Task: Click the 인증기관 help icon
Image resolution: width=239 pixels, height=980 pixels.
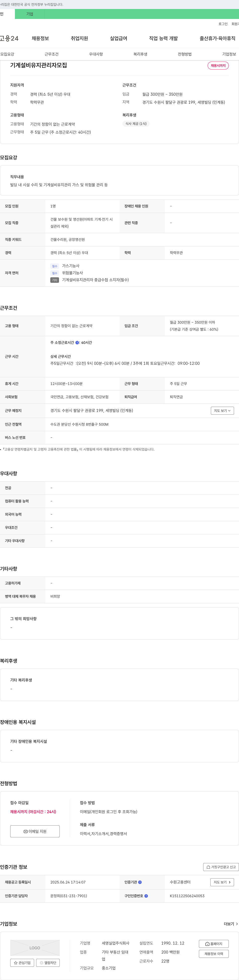Action: point(140,882)
